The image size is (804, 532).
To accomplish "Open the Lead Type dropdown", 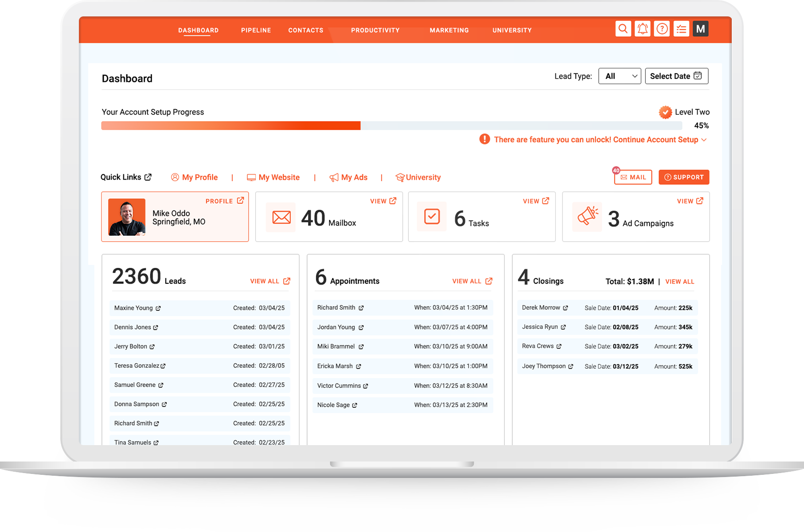I will pos(619,76).
